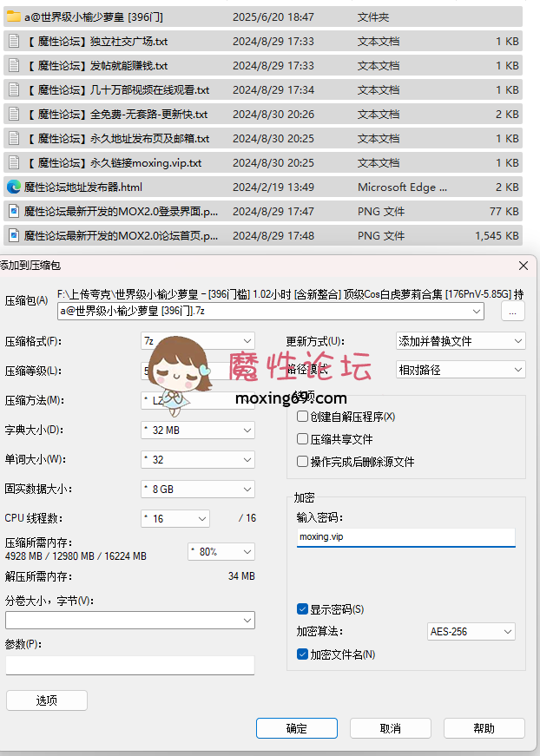
Task: Enable 操作完成后删除源文件 checkbox
Action: pyautogui.click(x=302, y=462)
